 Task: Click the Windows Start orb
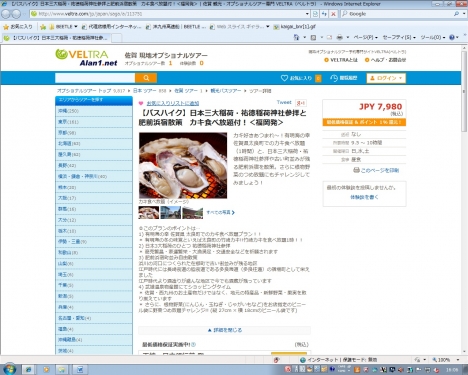click(x=9, y=369)
